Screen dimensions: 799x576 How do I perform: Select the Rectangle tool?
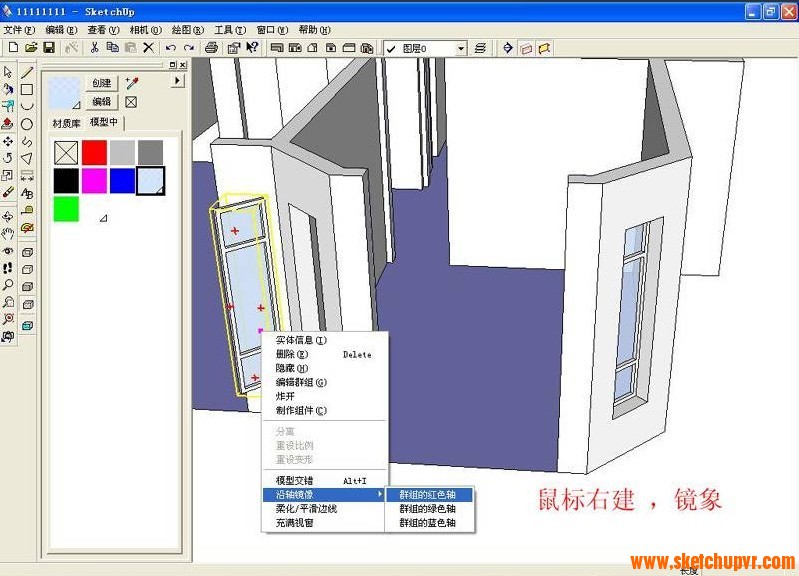[27, 89]
